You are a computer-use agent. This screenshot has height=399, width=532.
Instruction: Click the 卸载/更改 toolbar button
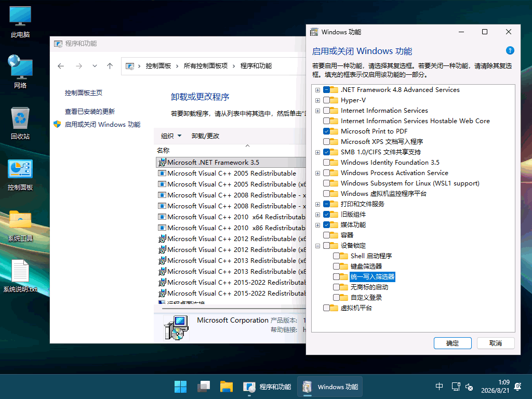tap(205, 136)
